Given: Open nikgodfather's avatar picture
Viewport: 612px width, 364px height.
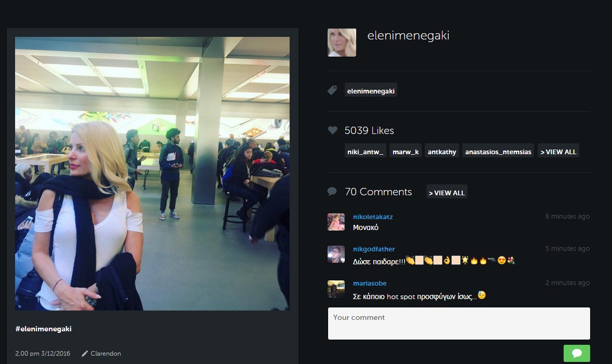Looking at the screenshot, I should point(336,254).
